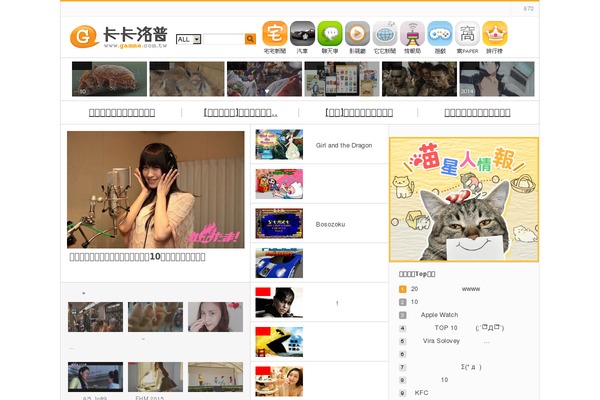Click into the search text field

point(223,39)
